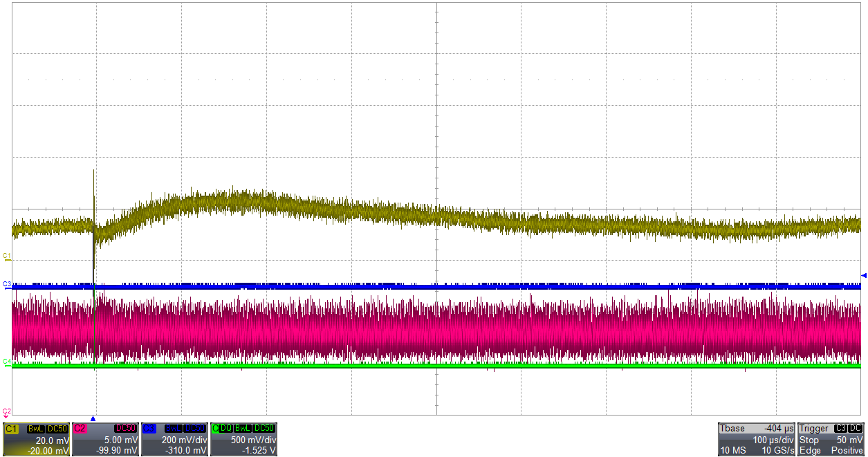Select the yellow C1 ground level marker

[x=7, y=257]
